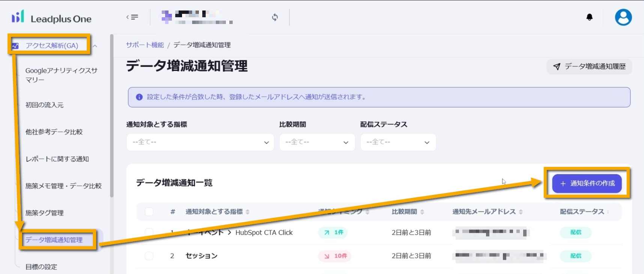This screenshot has width=644, height=274.
Task: Open the user profile avatar menu
Action: (623, 17)
